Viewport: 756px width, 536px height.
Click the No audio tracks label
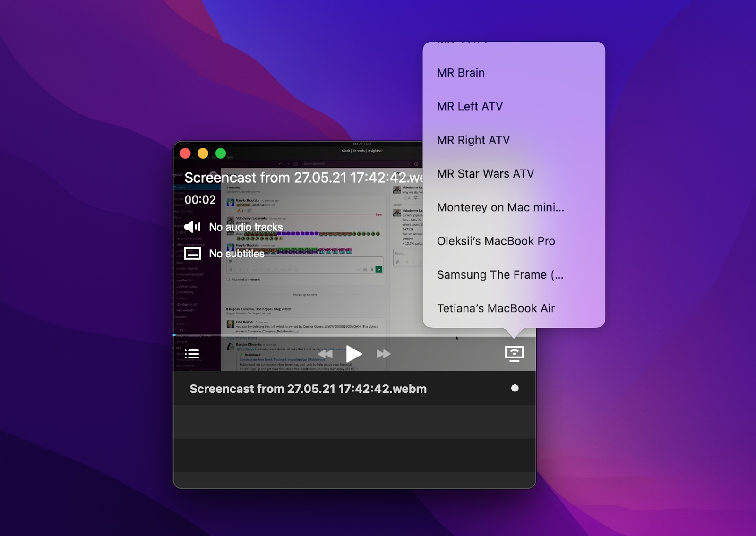click(246, 227)
